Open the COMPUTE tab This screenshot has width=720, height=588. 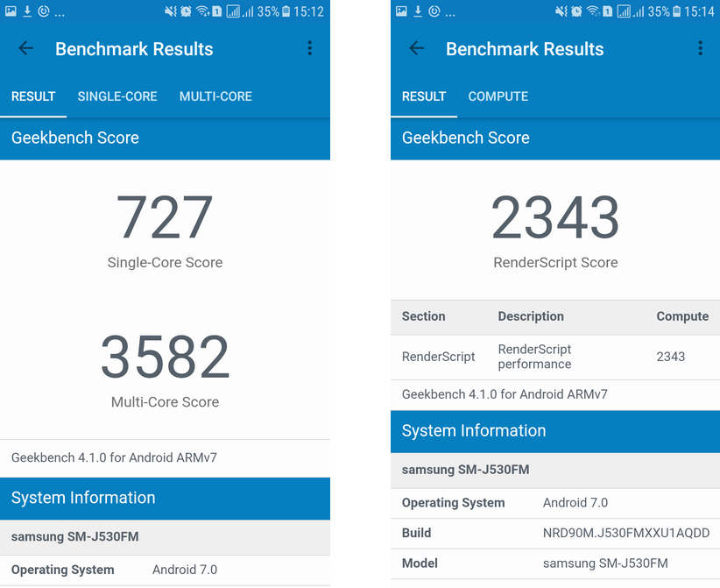tap(498, 96)
